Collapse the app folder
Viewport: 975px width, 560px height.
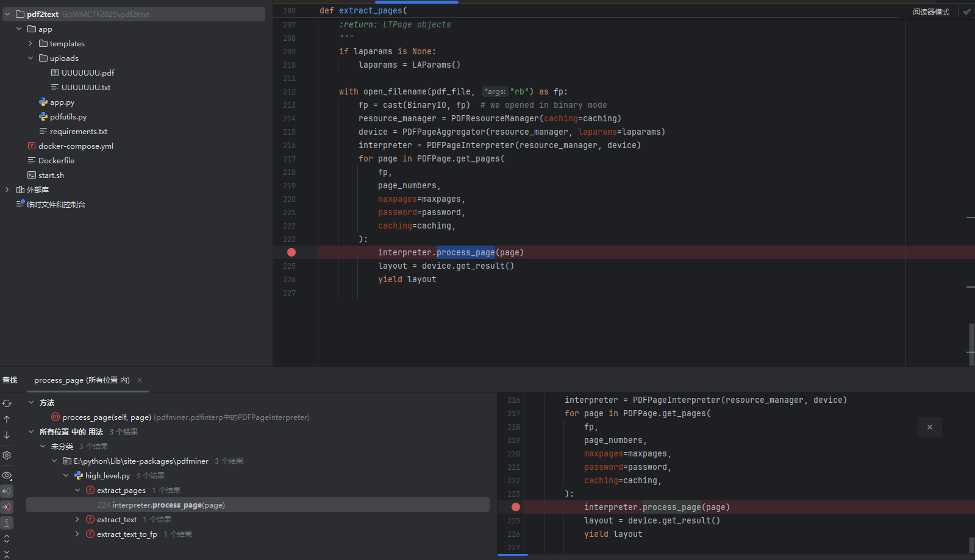(x=19, y=29)
